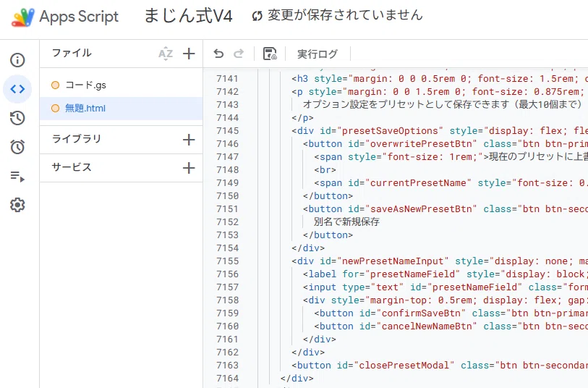Click line number 7141
Image resolution: width=588 pixels, height=388 pixels.
[227, 79]
